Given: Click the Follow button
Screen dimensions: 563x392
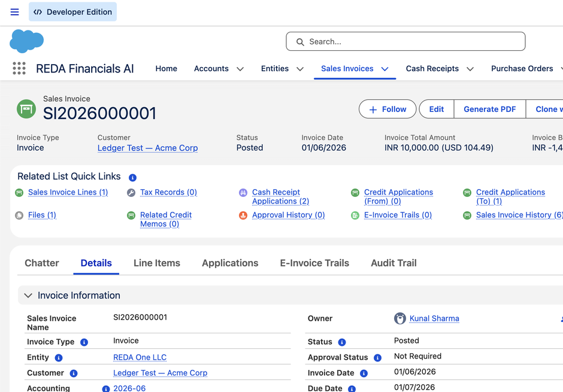Looking at the screenshot, I should (388, 109).
